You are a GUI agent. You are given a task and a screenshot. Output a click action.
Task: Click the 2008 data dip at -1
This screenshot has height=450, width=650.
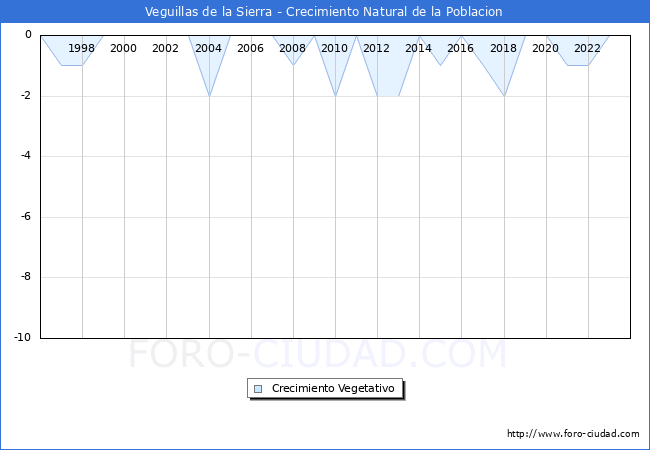pos(293,65)
